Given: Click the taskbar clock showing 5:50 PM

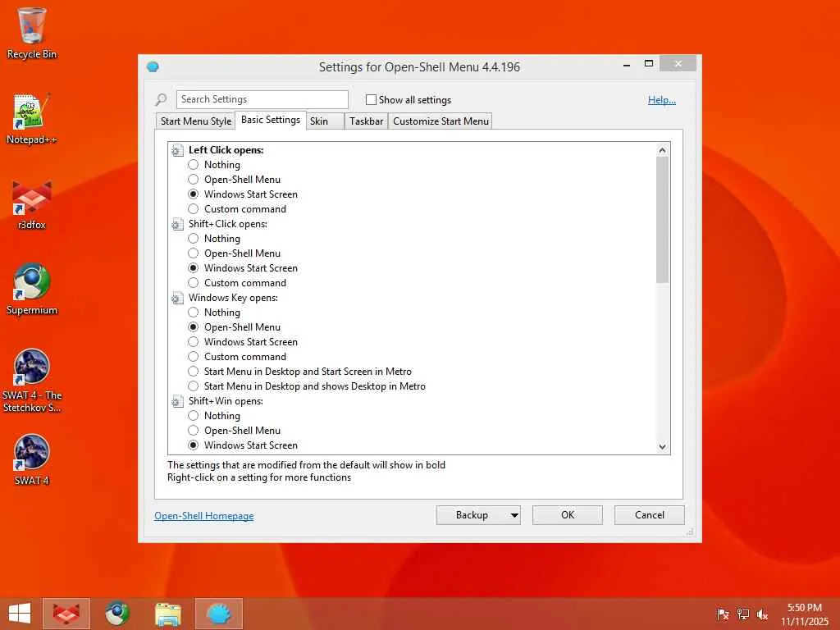Looking at the screenshot, I should click(x=804, y=614).
